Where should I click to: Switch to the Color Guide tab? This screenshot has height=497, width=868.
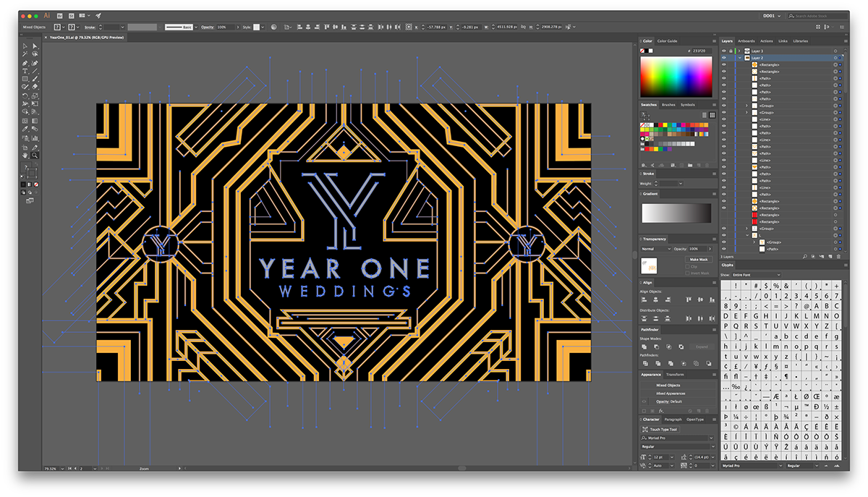(667, 41)
